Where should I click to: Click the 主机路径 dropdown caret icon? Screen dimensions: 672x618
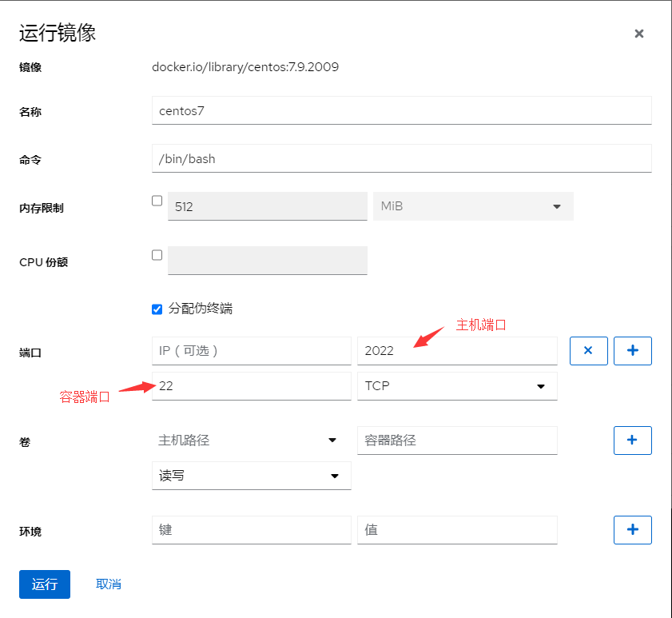[x=335, y=441]
